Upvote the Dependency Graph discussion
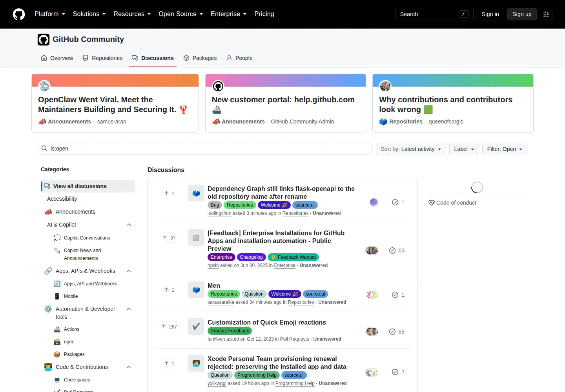The image size is (565, 392). pos(169,193)
